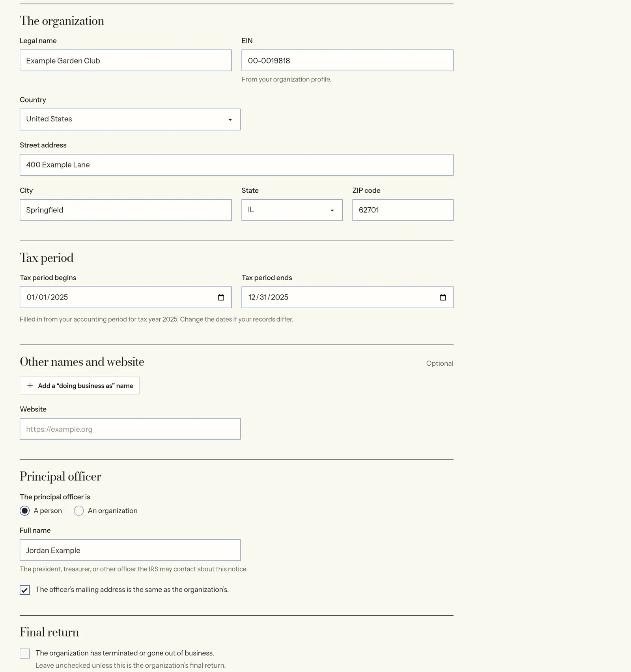
Task: Click the "The president, treasurer, or other officer" hint
Action: 134,569
